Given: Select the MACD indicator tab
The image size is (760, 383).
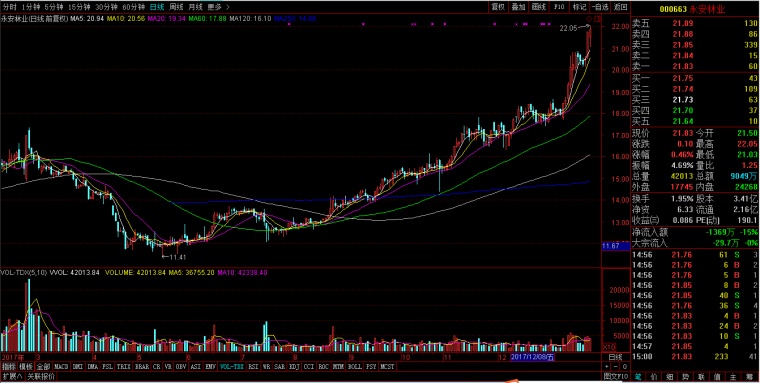Looking at the screenshot, I should (61, 367).
